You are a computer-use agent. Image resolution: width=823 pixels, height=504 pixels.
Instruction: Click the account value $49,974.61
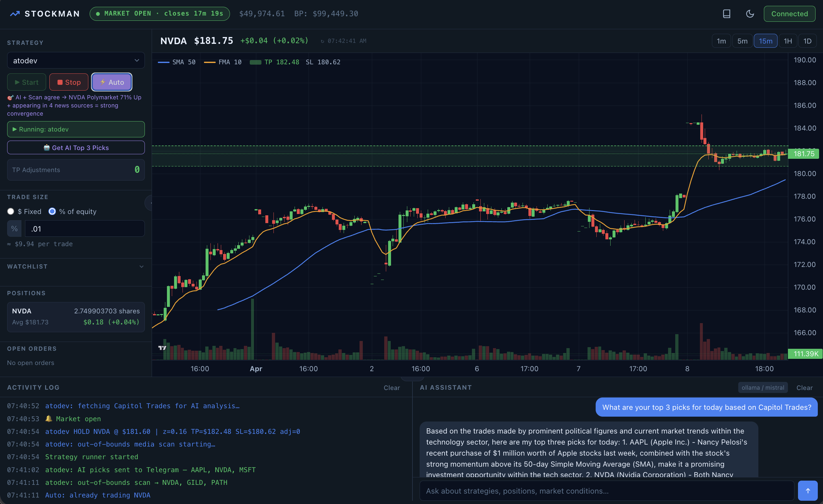click(262, 14)
